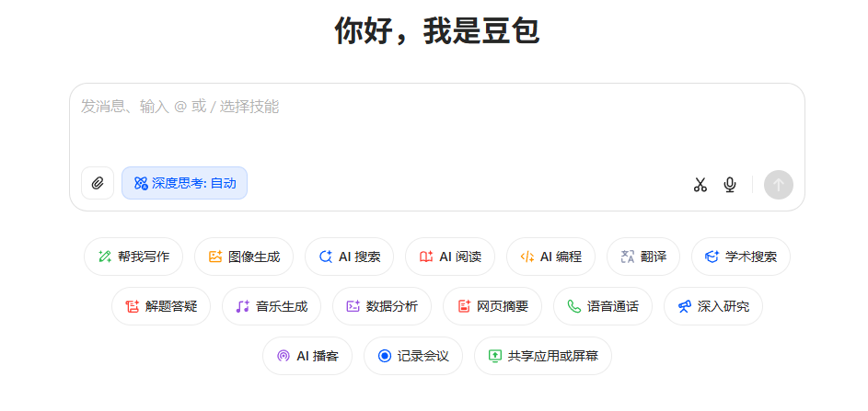This screenshot has width=868, height=411.
Task: Select AI 编程 skill
Action: pos(550,257)
